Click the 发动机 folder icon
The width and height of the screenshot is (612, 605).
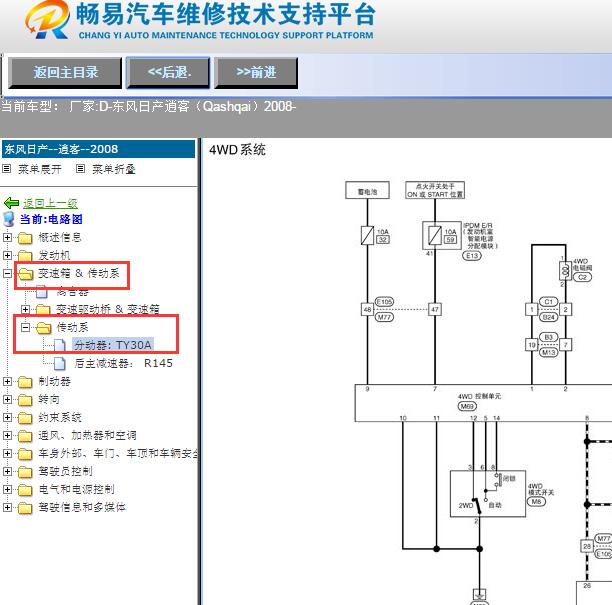coord(25,256)
